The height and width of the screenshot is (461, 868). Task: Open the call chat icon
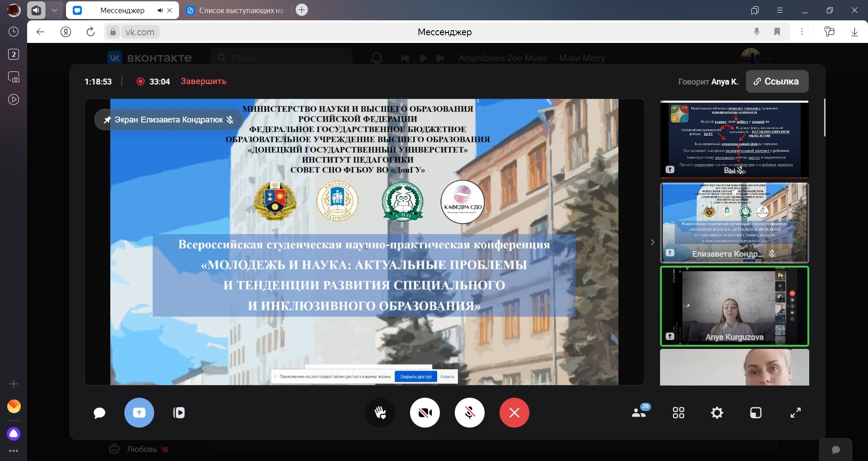(99, 413)
